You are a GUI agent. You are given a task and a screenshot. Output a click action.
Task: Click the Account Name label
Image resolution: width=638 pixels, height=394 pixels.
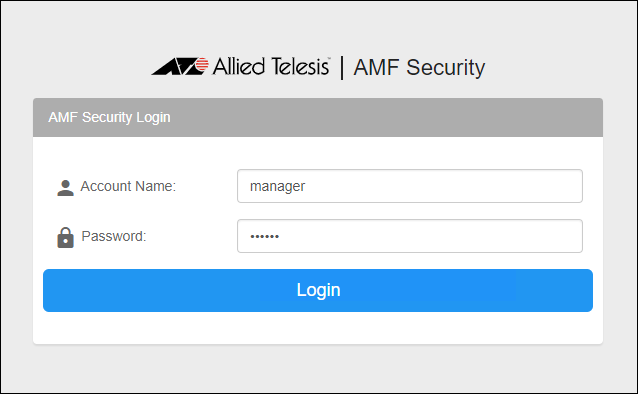coord(128,186)
